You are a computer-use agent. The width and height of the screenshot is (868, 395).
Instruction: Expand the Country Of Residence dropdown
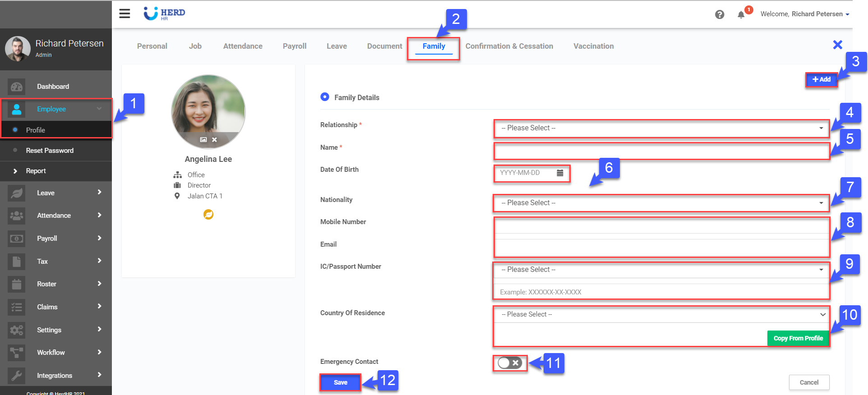pos(661,314)
